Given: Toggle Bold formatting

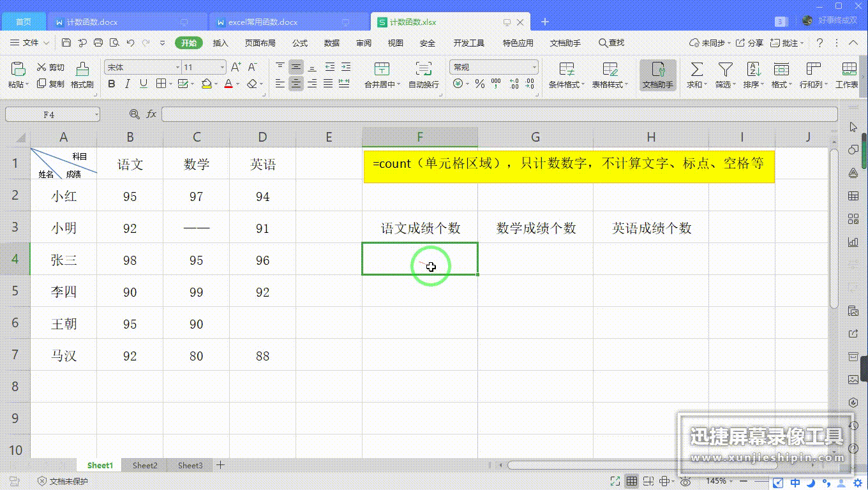Looking at the screenshot, I should [x=112, y=84].
